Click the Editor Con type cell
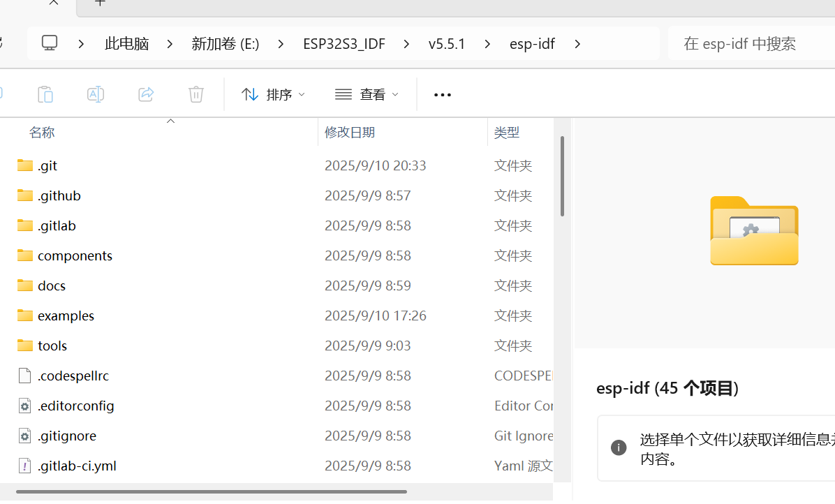Screen dimensions: 835x504 click(524, 406)
